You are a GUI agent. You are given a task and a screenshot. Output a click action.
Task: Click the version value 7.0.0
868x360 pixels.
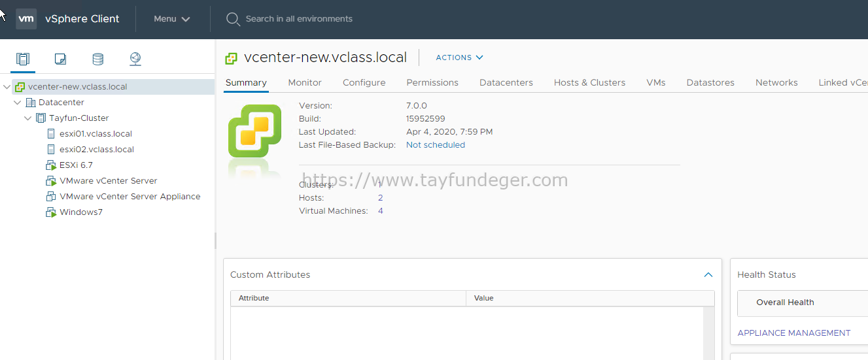click(417, 106)
